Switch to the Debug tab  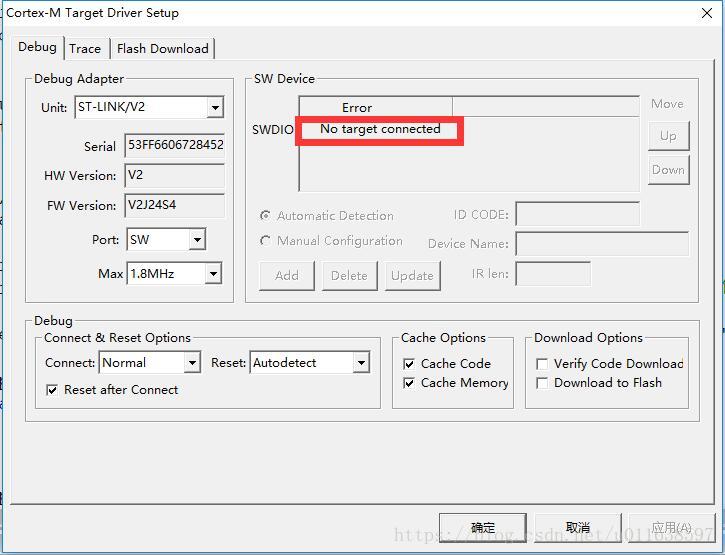tap(37, 47)
